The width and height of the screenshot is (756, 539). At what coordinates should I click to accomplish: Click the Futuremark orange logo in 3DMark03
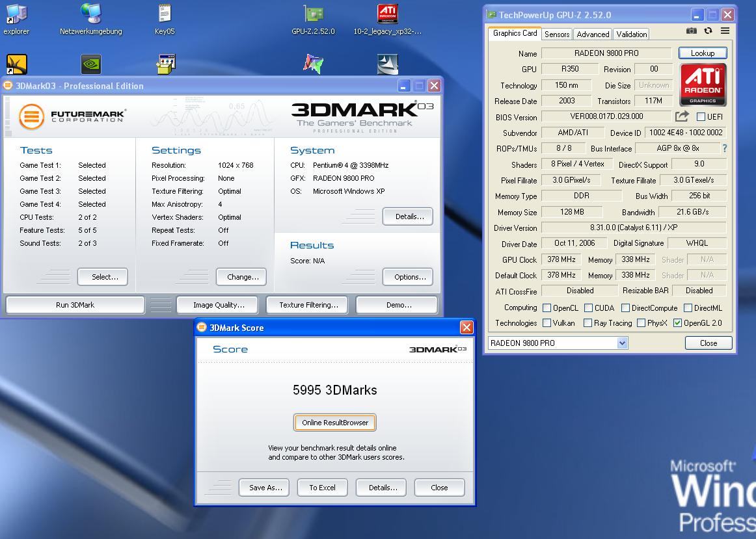pyautogui.click(x=31, y=116)
